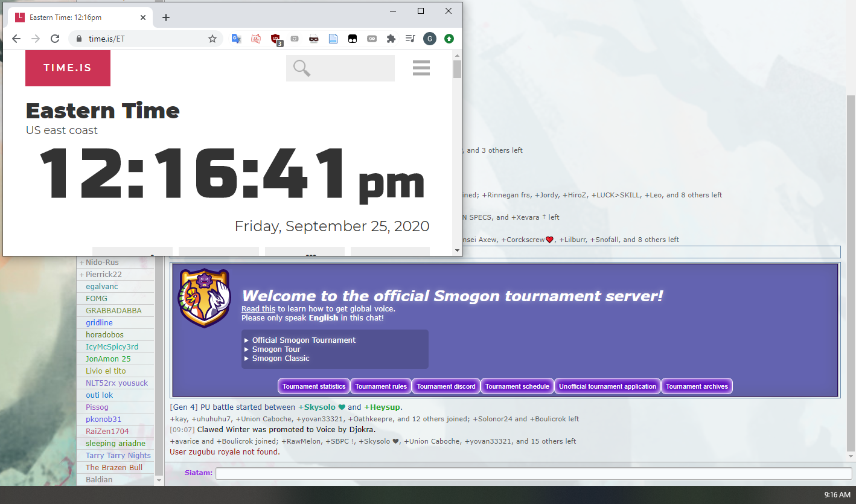Go back in the Chrome window

16,39
